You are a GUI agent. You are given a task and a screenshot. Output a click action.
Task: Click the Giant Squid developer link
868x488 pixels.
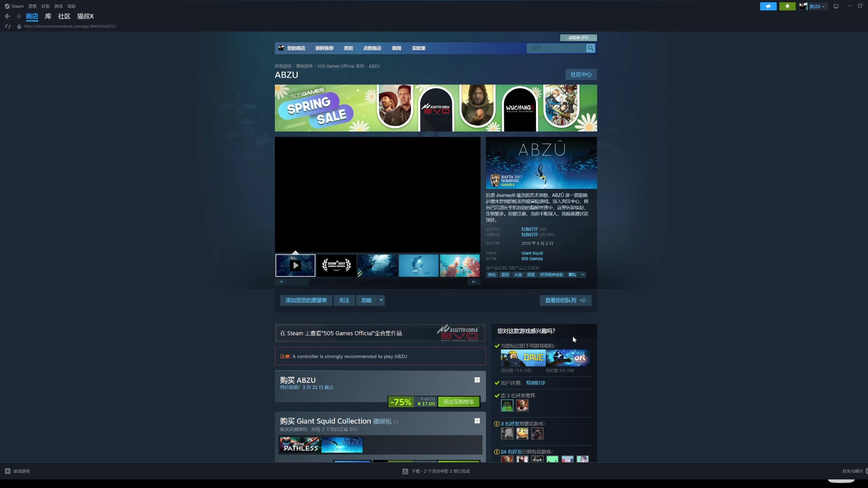pyautogui.click(x=532, y=253)
